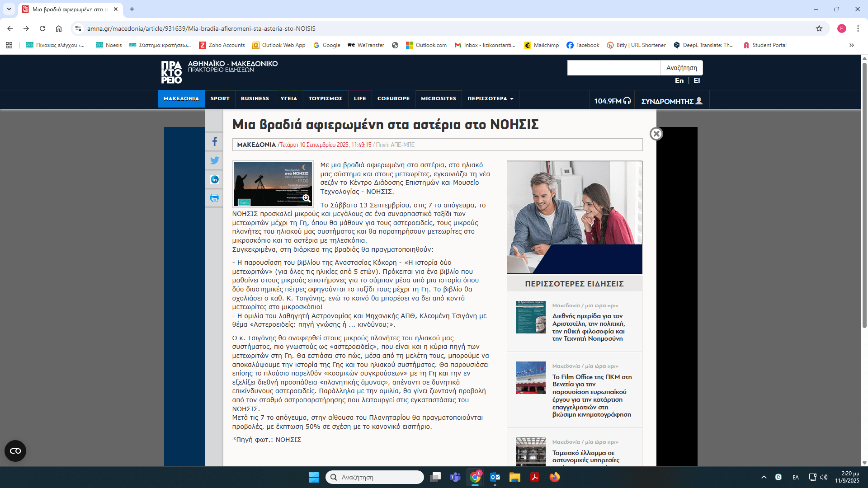868x488 pixels.
Task: Share article via Twitter icon
Action: (x=214, y=160)
